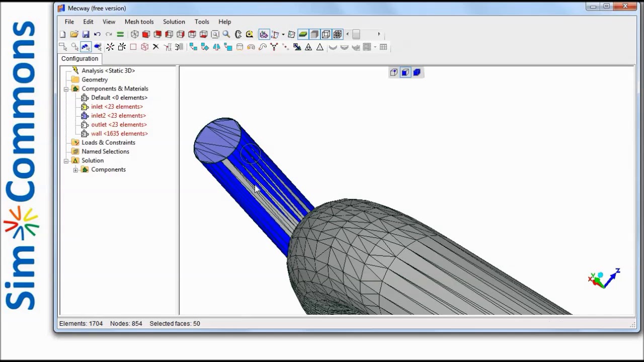The image size is (644, 362).
Task: Open the dropdown arrow beside the film strip icon
Action: pos(375,47)
